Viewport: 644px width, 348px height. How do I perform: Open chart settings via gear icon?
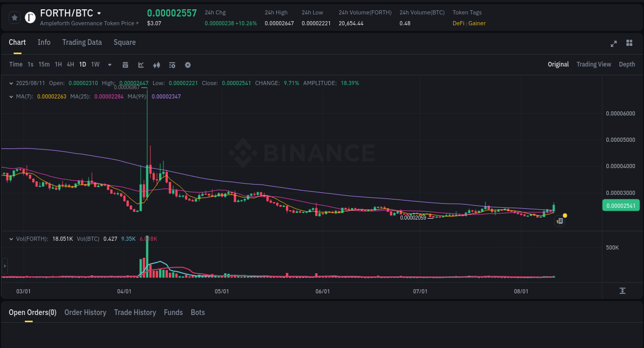(x=188, y=64)
